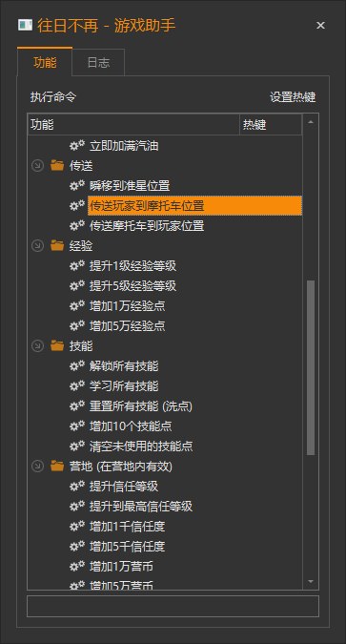Collapse the 传送 category arrow
The image size is (346, 644).
[x=37, y=165]
